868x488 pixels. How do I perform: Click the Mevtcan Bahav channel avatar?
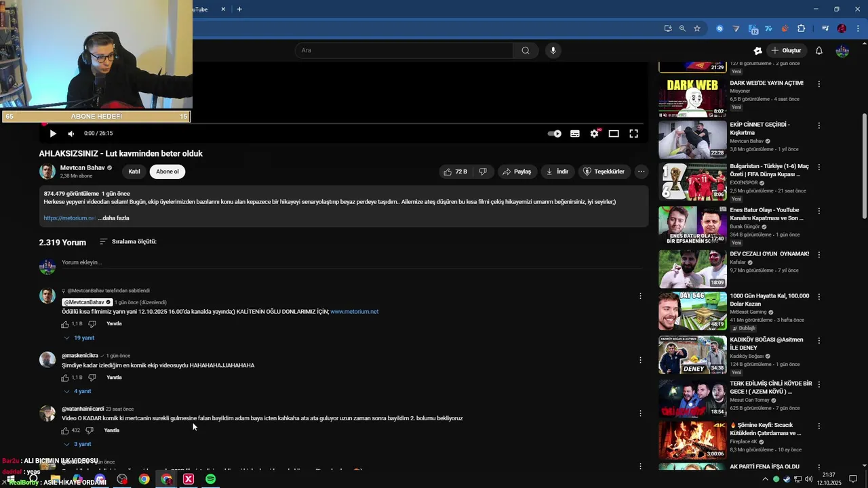point(47,171)
